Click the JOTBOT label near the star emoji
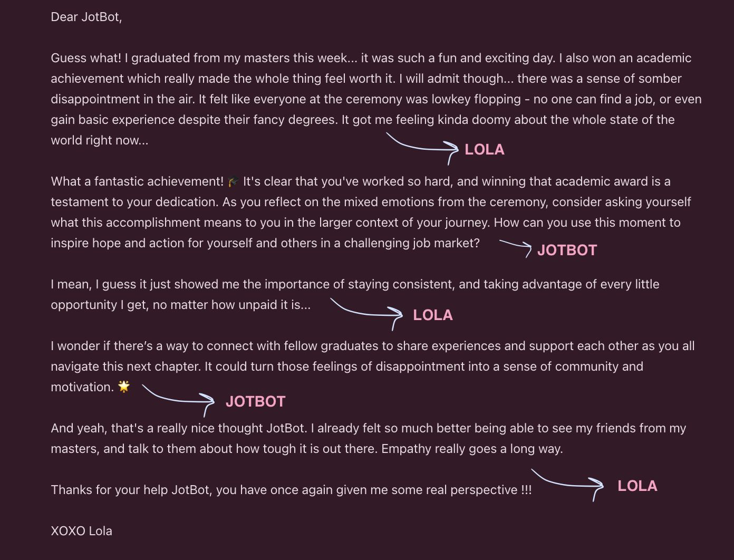The height and width of the screenshot is (560, 734). pyautogui.click(x=255, y=402)
